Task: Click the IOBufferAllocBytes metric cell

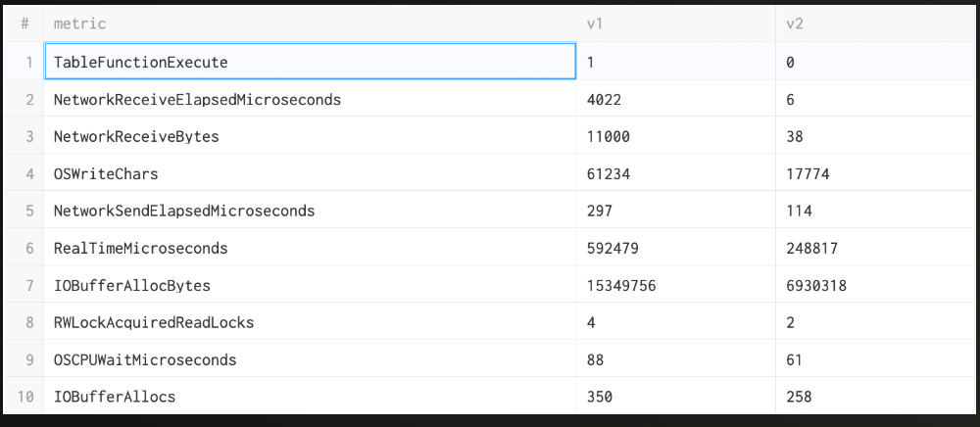Action: 310,285
